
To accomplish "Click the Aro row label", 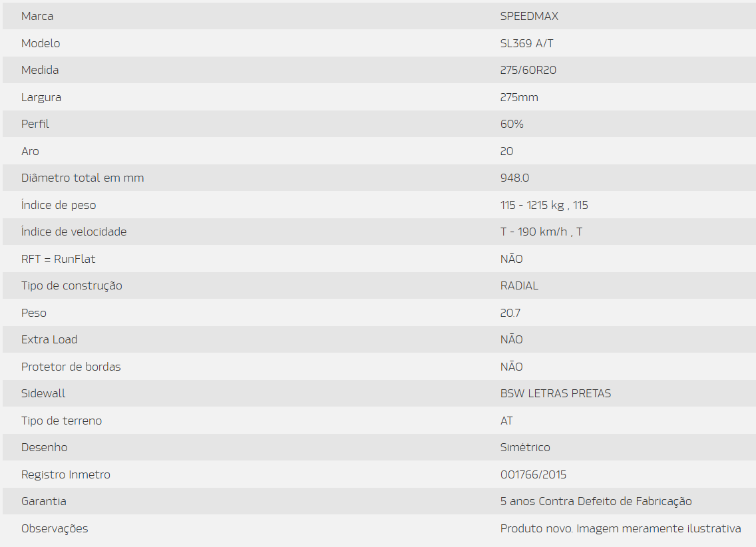I will (30, 151).
